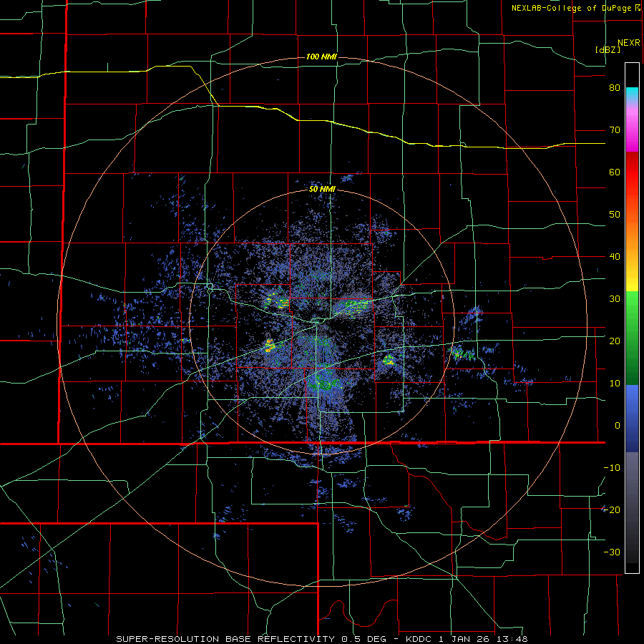Click the red segment of the color bar
The width and height of the screenshot is (644, 644).
pyautogui.click(x=632, y=173)
